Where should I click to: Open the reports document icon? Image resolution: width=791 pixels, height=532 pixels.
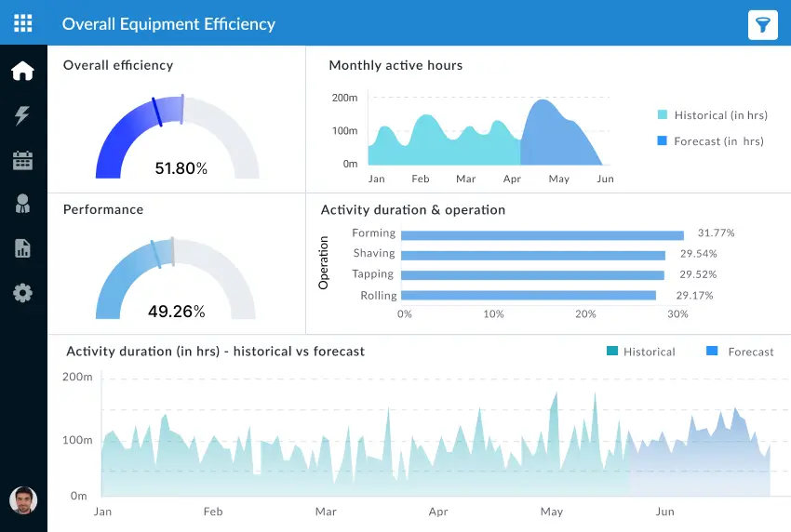pos(23,248)
